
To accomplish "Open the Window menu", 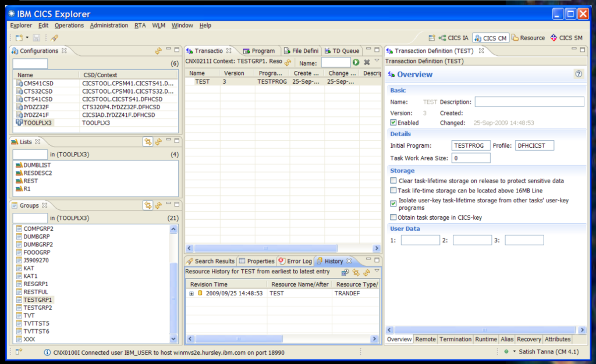I will click(182, 26).
